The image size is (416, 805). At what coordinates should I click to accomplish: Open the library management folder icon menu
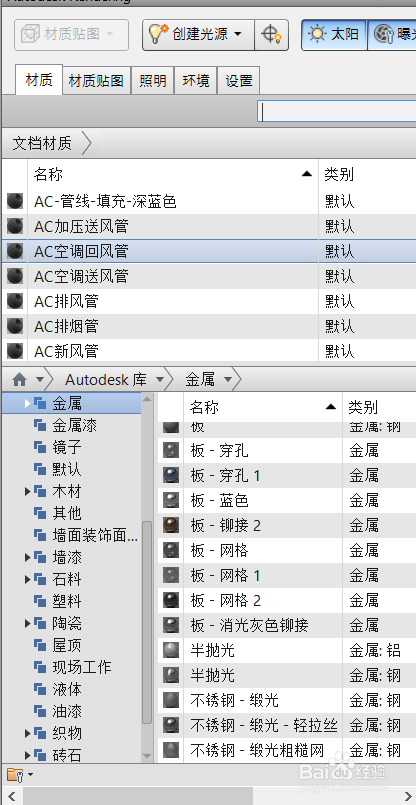(19, 774)
